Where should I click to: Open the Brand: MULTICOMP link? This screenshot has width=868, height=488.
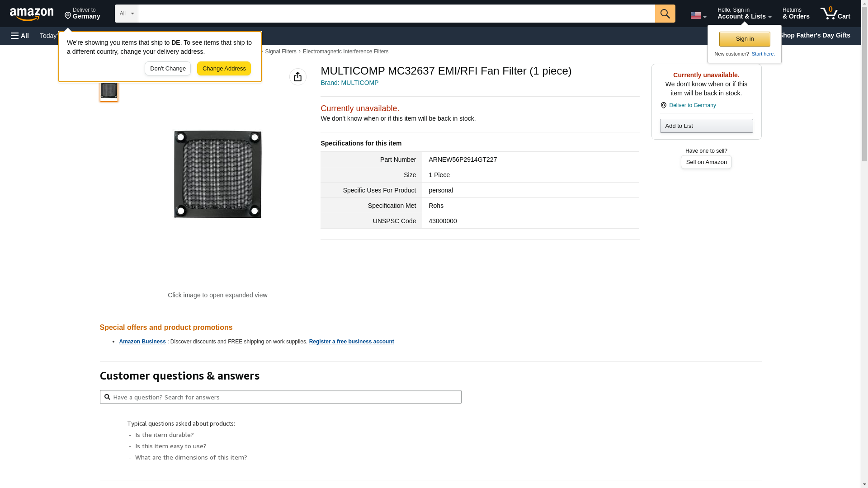pos(349,83)
